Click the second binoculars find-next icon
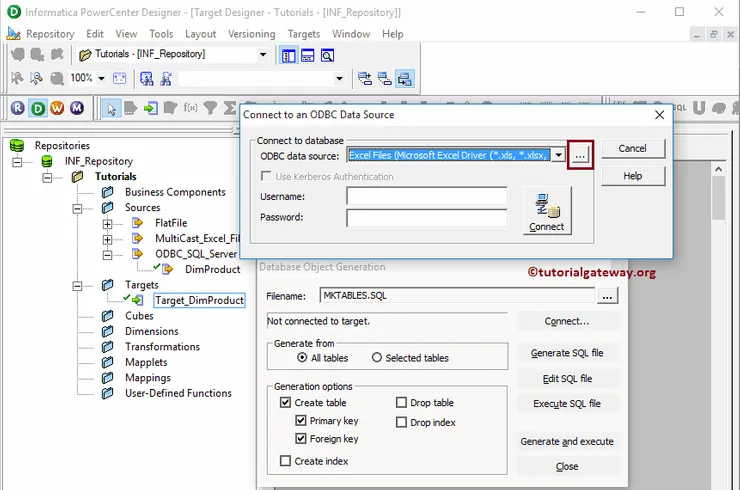This screenshot has width=740, height=490. pos(166,78)
